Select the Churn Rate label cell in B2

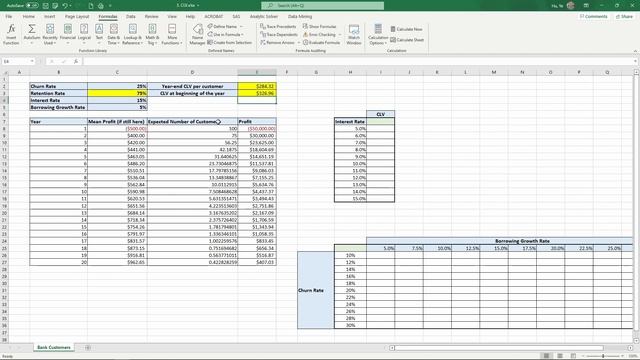(x=58, y=86)
